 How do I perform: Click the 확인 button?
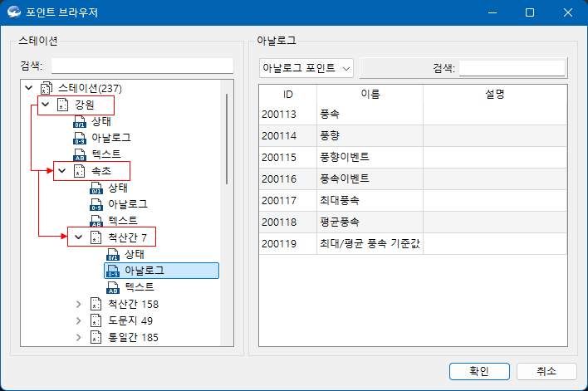(478, 371)
